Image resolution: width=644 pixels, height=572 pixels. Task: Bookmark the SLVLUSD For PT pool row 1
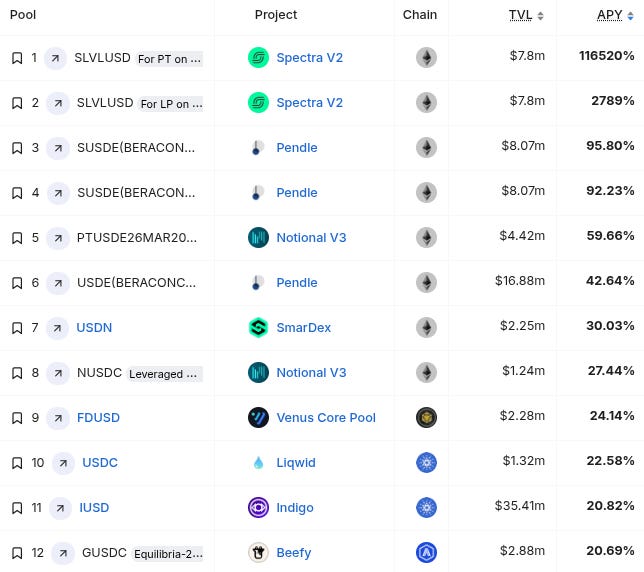[x=17, y=58]
